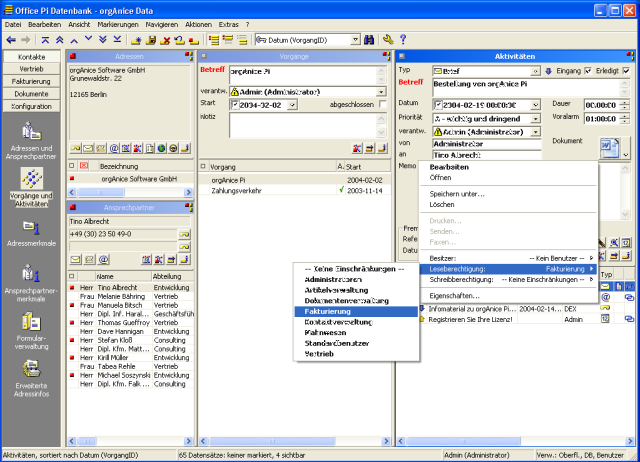Open the Datei menu
This screenshot has height=462, width=640.
[13, 24]
